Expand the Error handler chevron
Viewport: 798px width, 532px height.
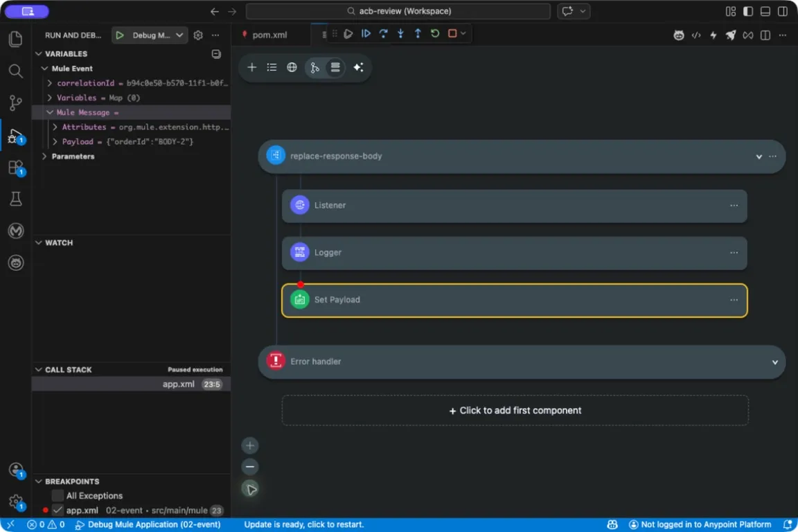point(774,362)
